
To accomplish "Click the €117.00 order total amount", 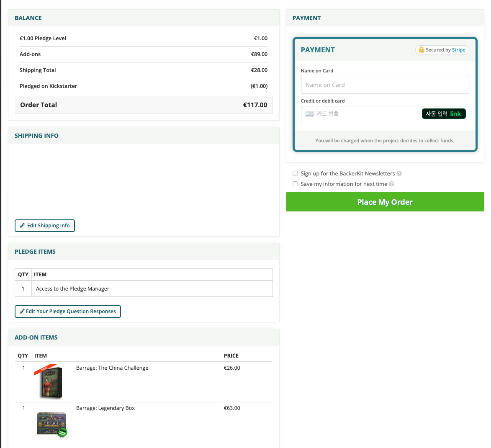I will [x=255, y=105].
